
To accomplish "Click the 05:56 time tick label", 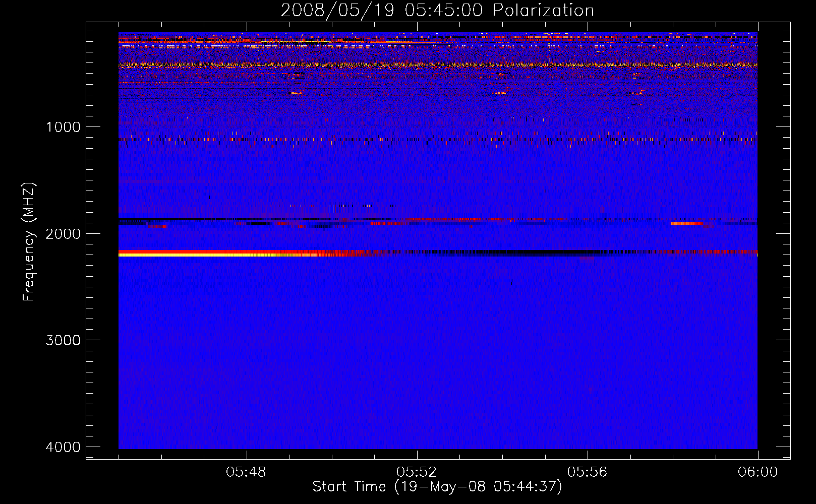I will click(x=587, y=472).
